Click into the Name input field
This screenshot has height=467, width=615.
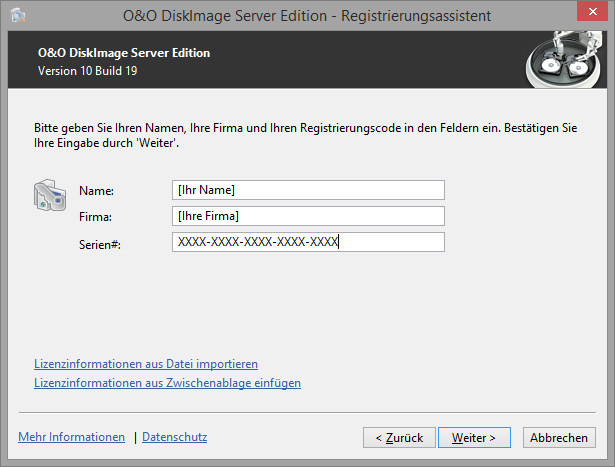click(308, 190)
